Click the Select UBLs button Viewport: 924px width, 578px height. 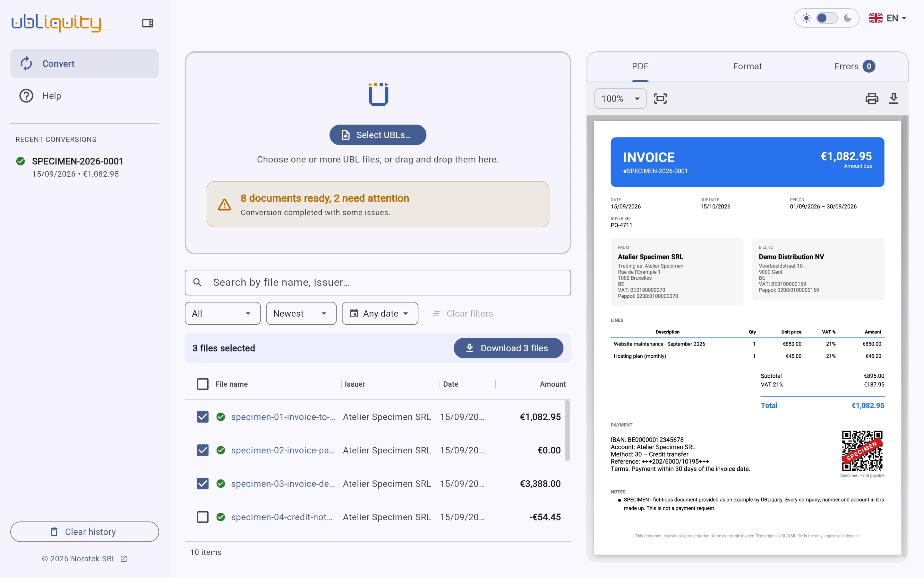click(x=378, y=135)
